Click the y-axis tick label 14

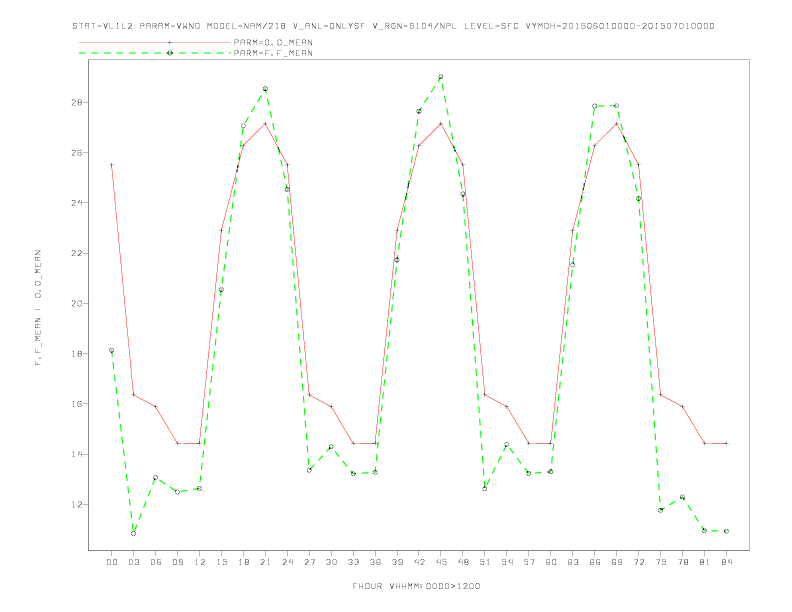(77, 454)
